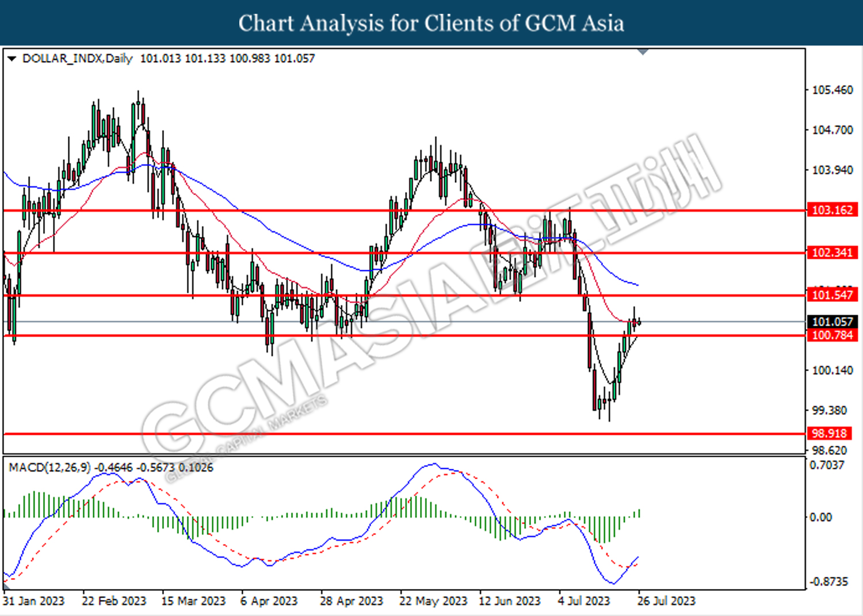This screenshot has height=616, width=863.
Task: Click the 4 Jul 2023 date label
Action: (584, 601)
